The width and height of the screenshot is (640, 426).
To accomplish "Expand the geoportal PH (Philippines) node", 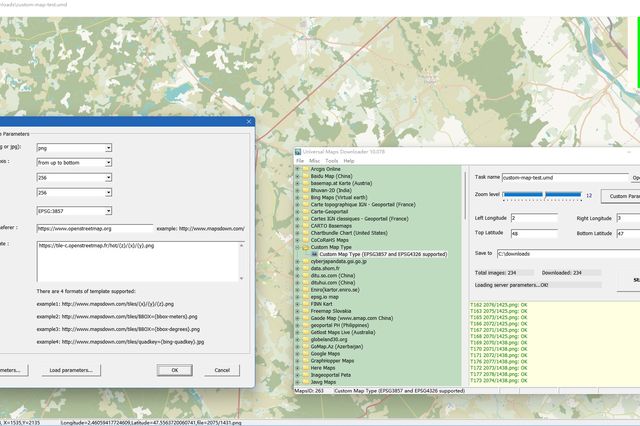I will tap(298, 325).
